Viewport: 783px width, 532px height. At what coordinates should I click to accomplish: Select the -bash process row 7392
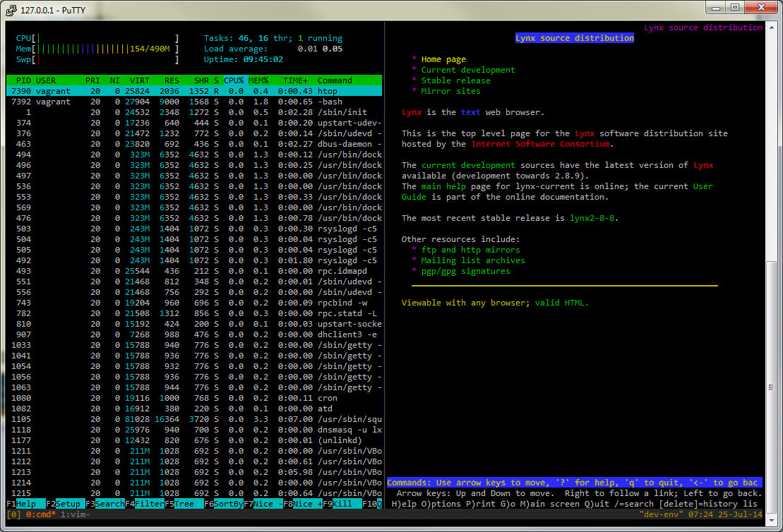tap(194, 102)
